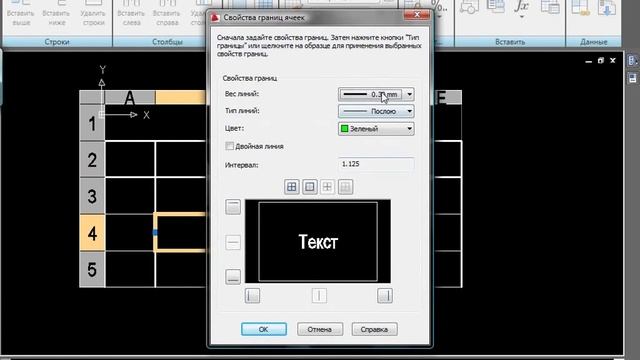Restore down the drawing window
The width and height of the screenshot is (640, 360).
tap(600, 61)
